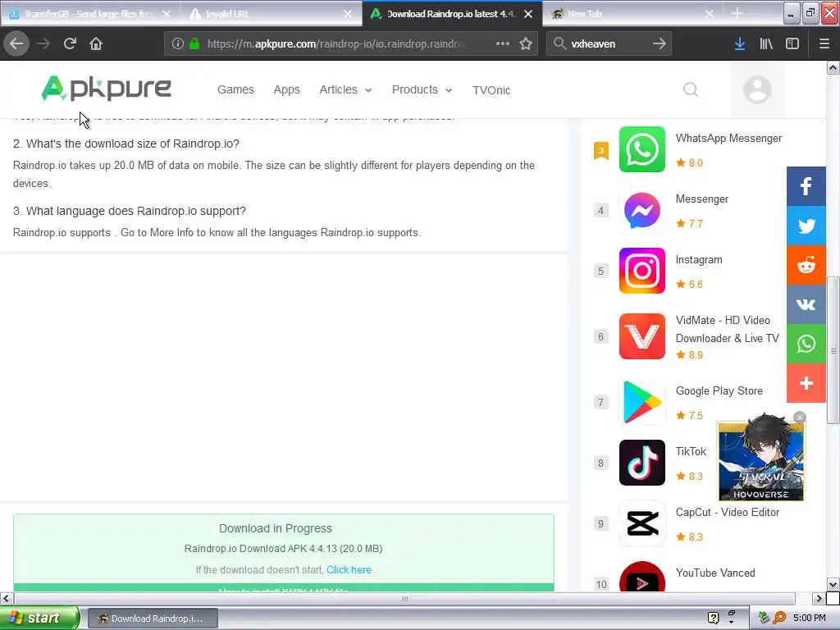This screenshot has height=630, width=840.
Task: Open the browser home page icon
Action: point(96,43)
